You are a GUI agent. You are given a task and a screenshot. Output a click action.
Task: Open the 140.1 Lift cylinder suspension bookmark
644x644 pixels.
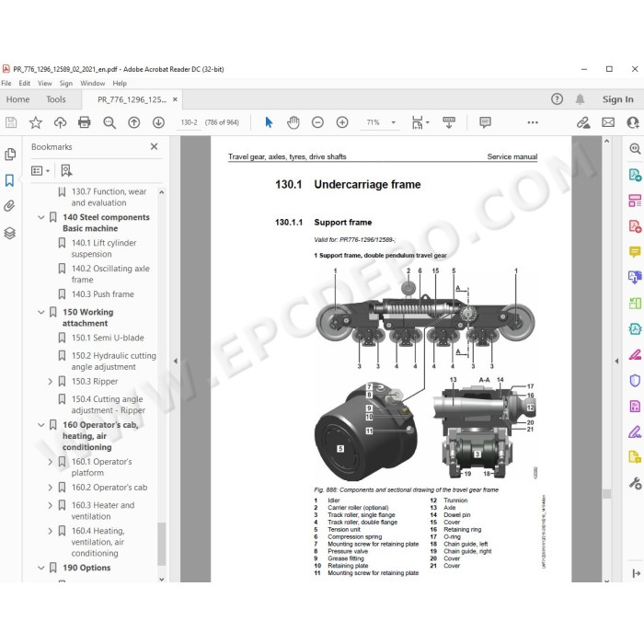click(104, 248)
